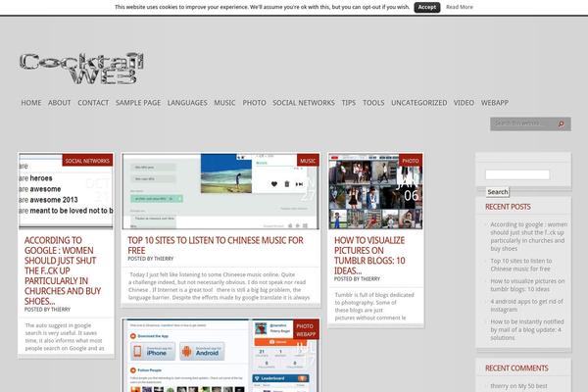588x392 pixels.
Task: Click the Music tag on Chinese music post
Action: (x=308, y=161)
